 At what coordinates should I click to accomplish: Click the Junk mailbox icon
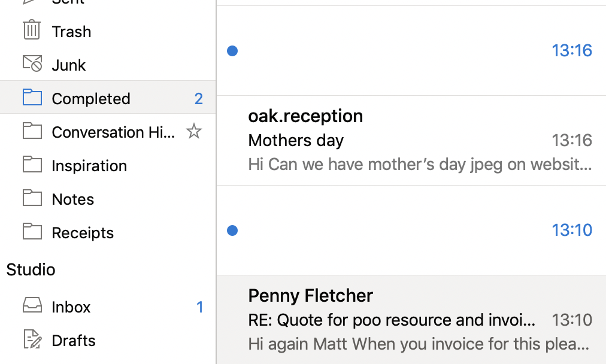(x=32, y=63)
